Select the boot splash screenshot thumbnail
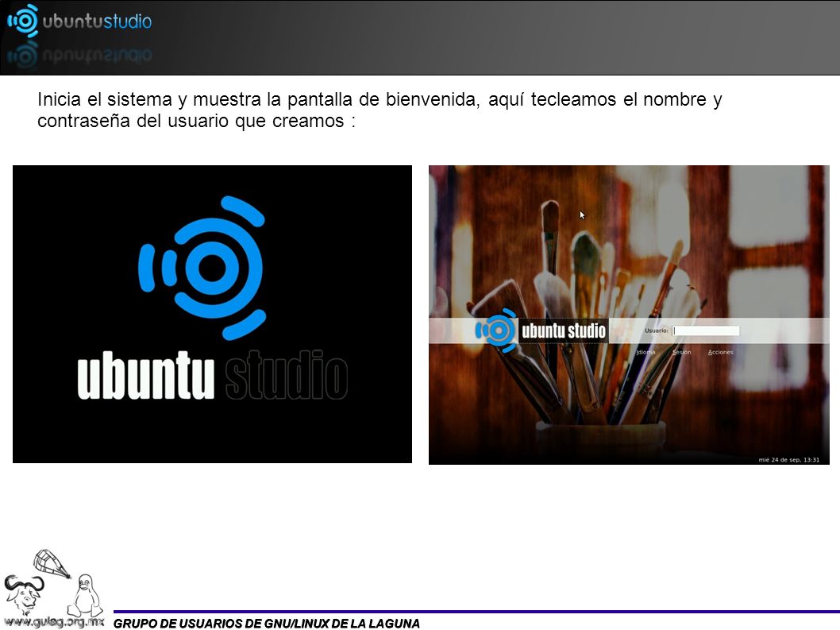 [x=212, y=314]
